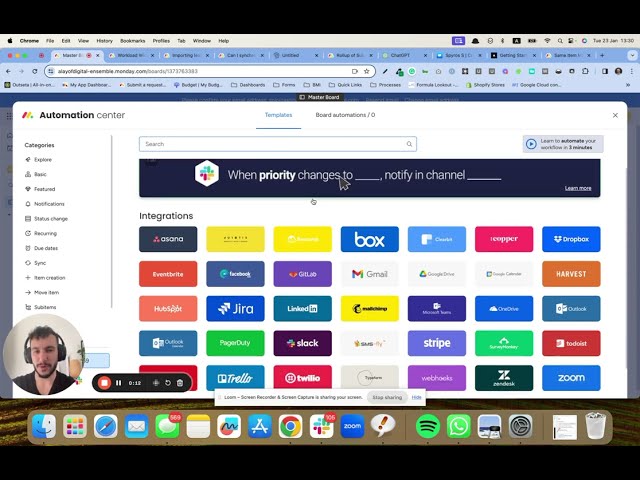Open the Profiles menu

coord(161,41)
